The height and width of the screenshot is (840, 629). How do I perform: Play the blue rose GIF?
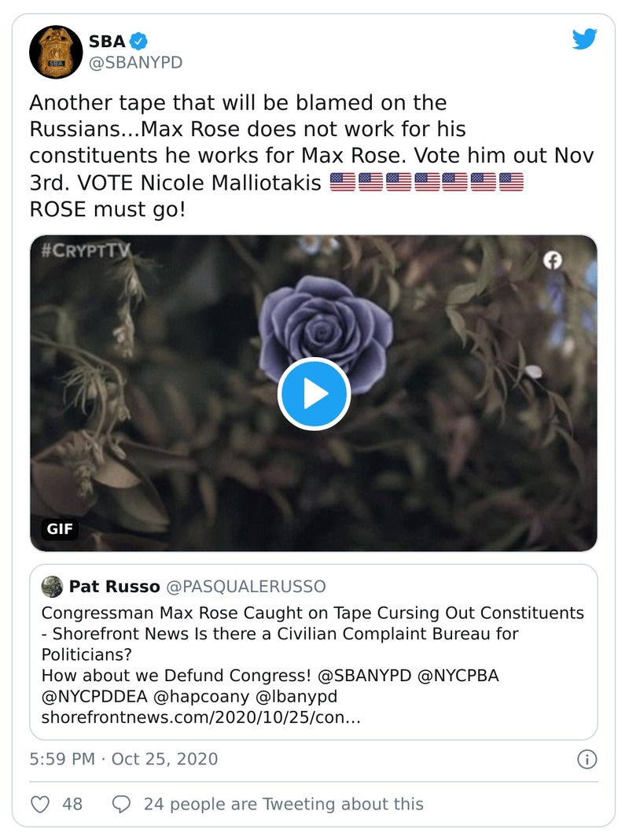(314, 394)
